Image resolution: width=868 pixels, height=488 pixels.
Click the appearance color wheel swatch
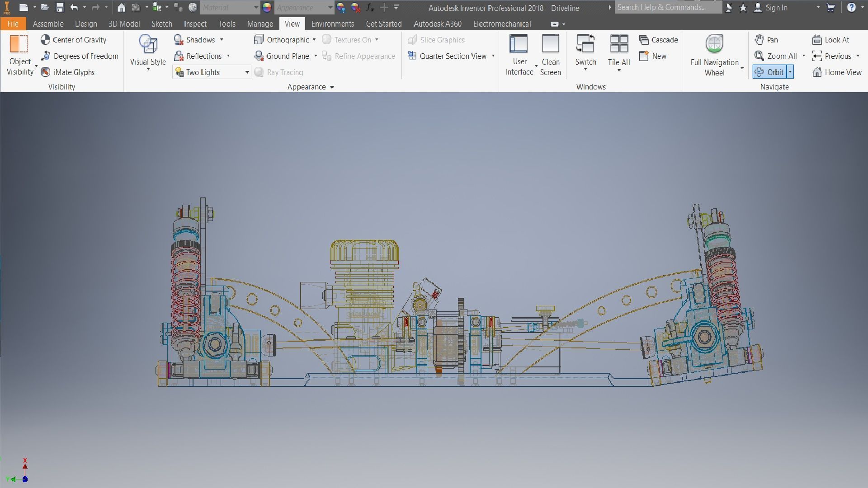(x=267, y=7)
